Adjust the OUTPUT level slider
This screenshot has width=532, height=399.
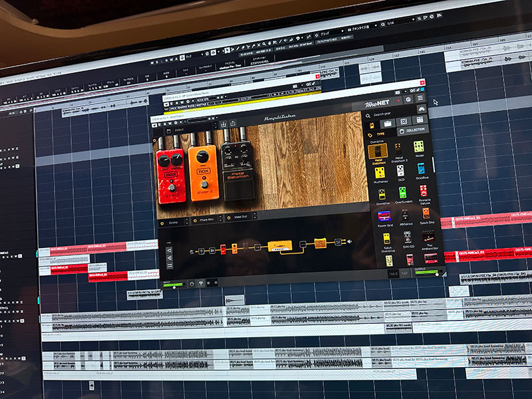pos(427,273)
